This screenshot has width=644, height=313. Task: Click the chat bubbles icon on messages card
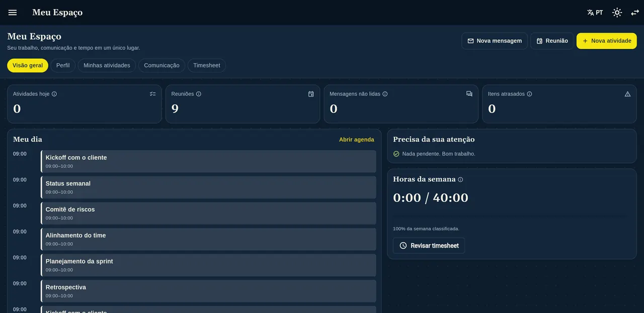pyautogui.click(x=469, y=94)
